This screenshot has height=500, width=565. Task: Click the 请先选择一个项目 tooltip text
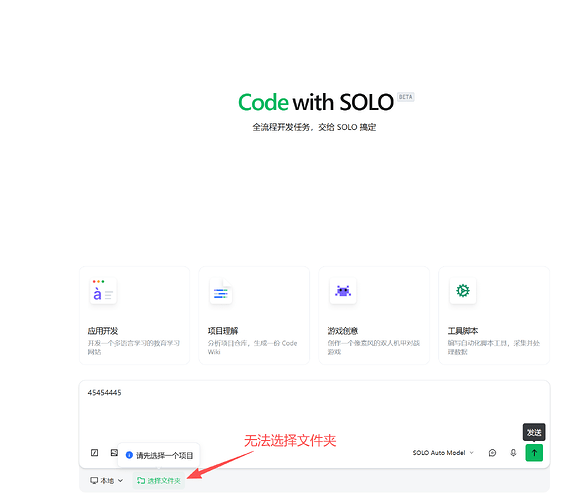[x=165, y=455]
